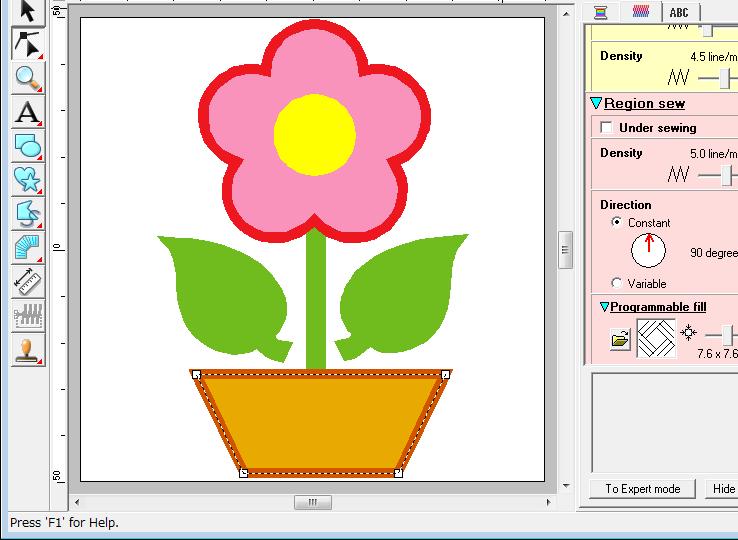Screen dimensions: 738x540
Task: Click the '90 degree' direction value
Action: [x=714, y=253]
